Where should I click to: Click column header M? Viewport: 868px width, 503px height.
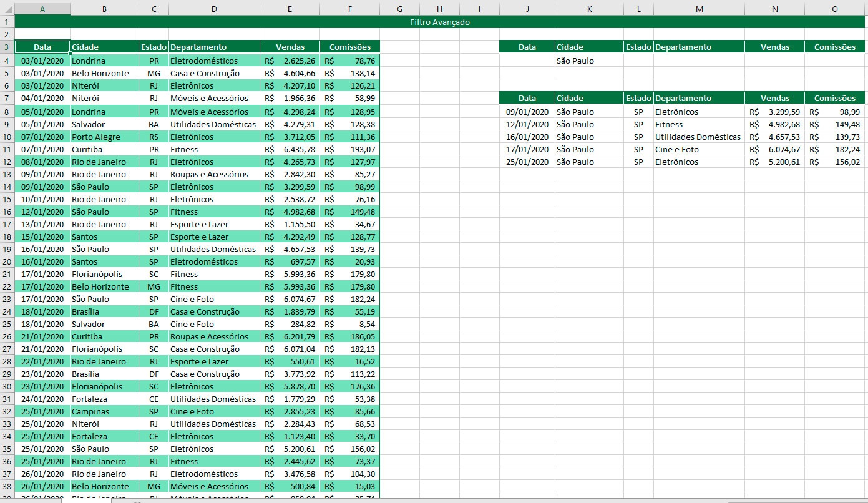699,9
